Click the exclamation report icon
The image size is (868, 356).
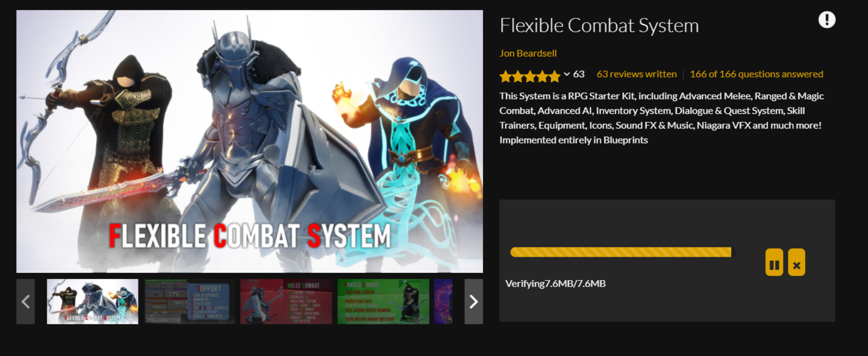click(x=827, y=20)
